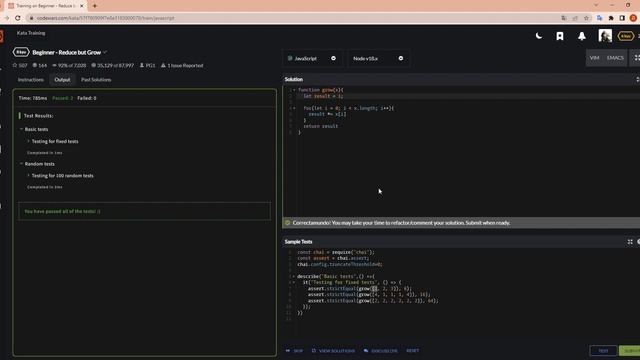Reload the page with the browser refresh icon
This screenshot has width=640, height=360.
(x=18, y=18)
